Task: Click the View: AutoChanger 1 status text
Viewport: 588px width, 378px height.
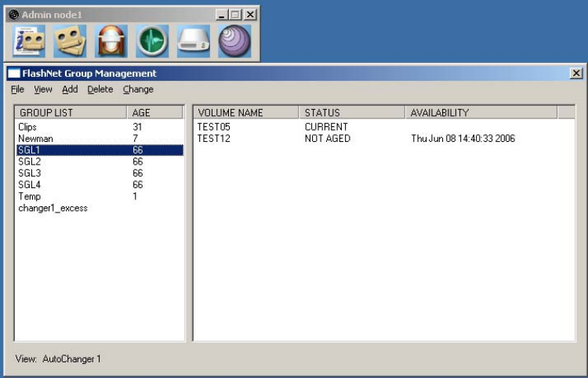Action: (58, 359)
